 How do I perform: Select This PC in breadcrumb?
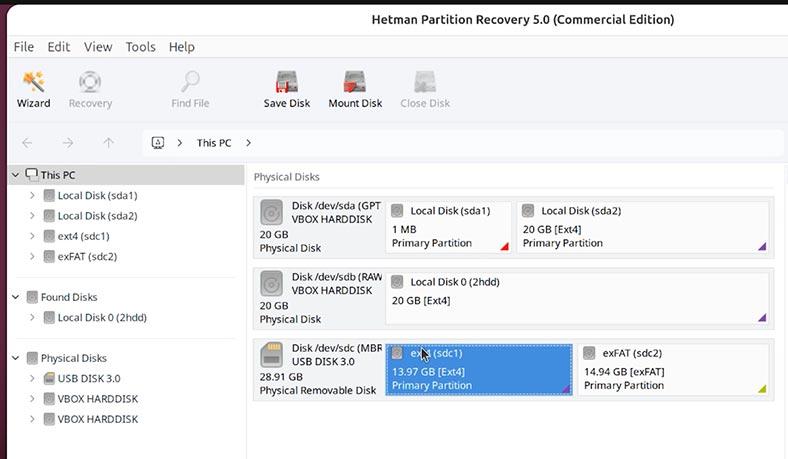click(x=214, y=143)
